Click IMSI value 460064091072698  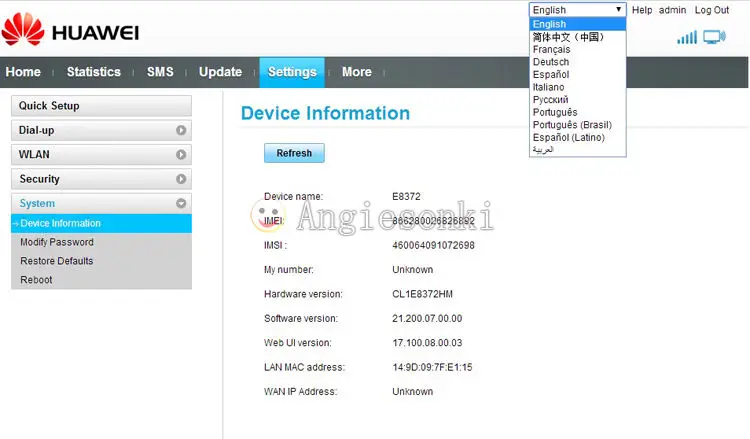(433, 245)
